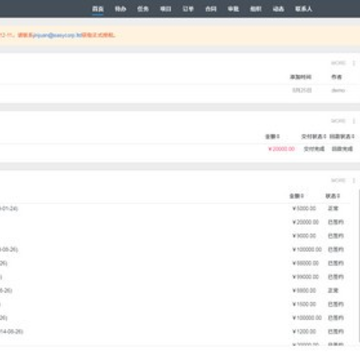360x360 pixels.
Task: Click MORE in the 回款状态 panel
Action: click(338, 121)
